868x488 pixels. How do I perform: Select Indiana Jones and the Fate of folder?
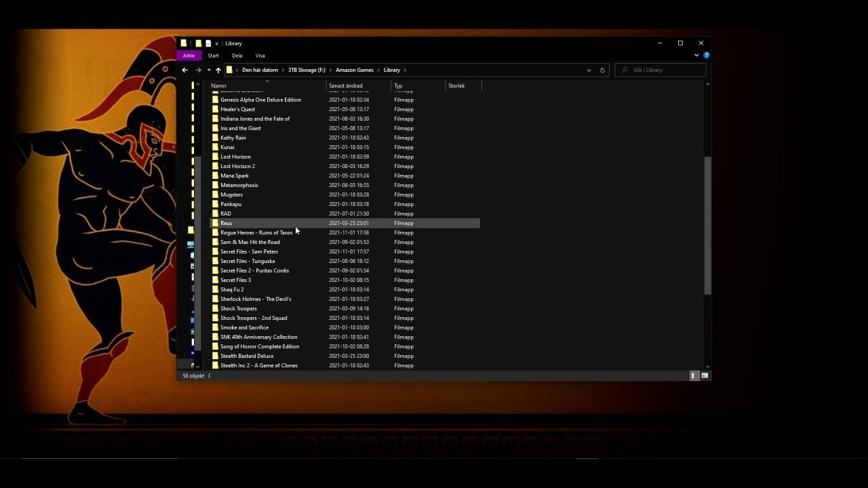pos(255,119)
